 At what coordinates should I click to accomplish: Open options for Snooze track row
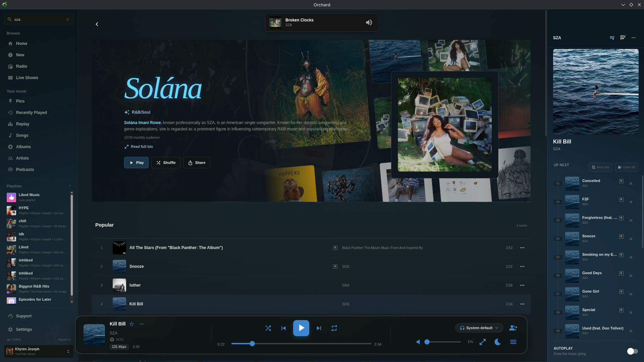pyautogui.click(x=522, y=266)
